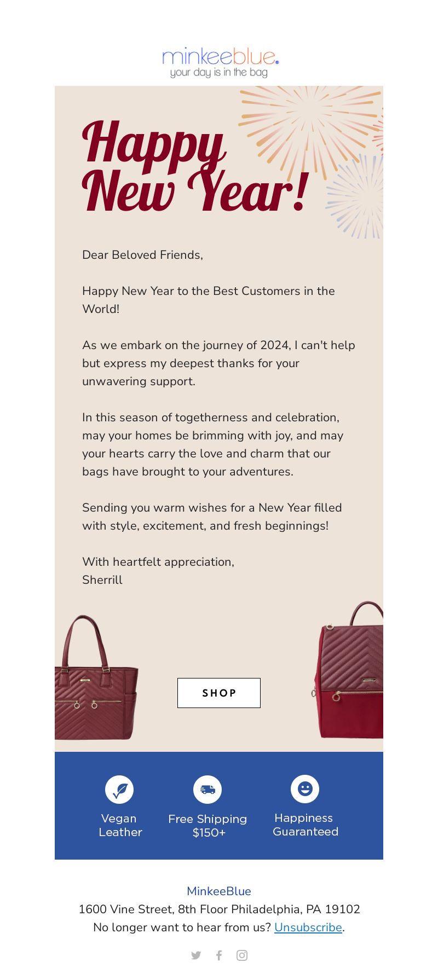
Task: Open the MinkeeBlue footer link
Action: tap(219, 891)
